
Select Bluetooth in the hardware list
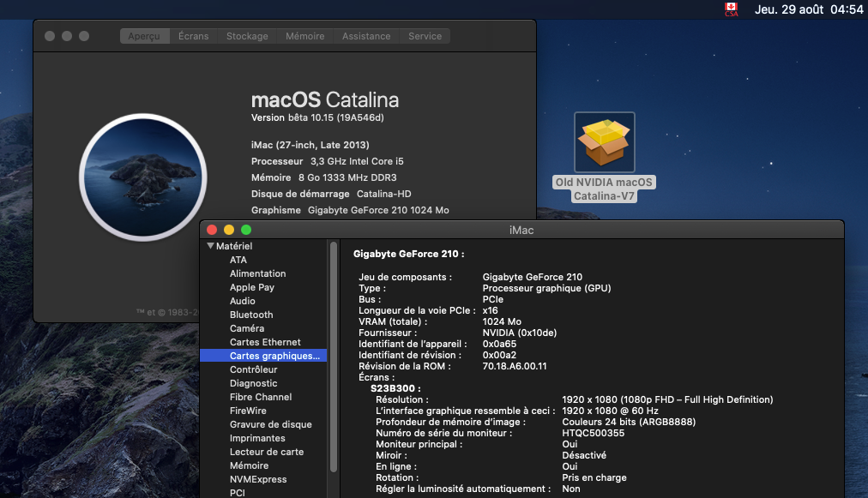[x=251, y=315]
